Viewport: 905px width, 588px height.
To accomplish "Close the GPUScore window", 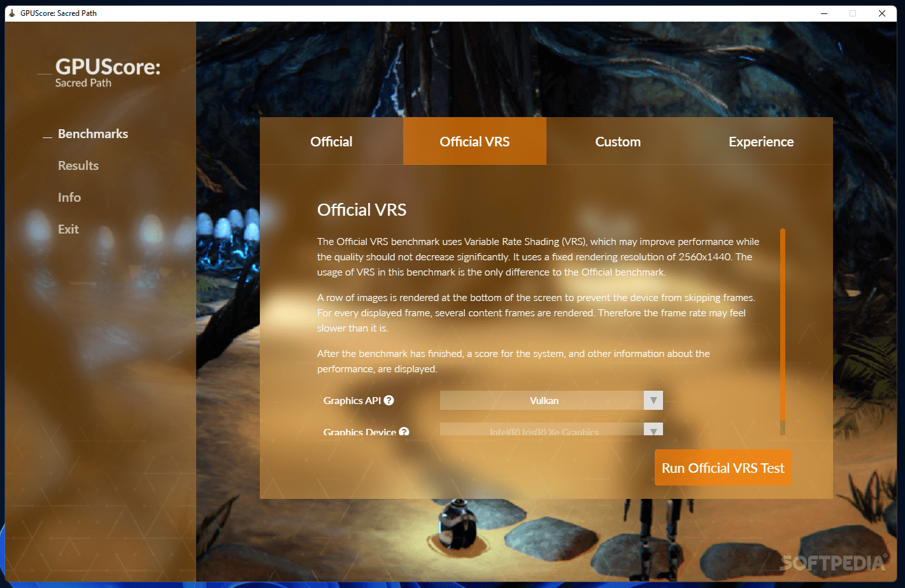I will coord(882,13).
